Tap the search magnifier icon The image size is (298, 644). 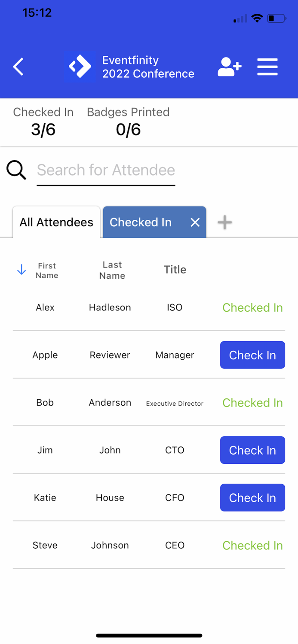pyautogui.click(x=16, y=170)
